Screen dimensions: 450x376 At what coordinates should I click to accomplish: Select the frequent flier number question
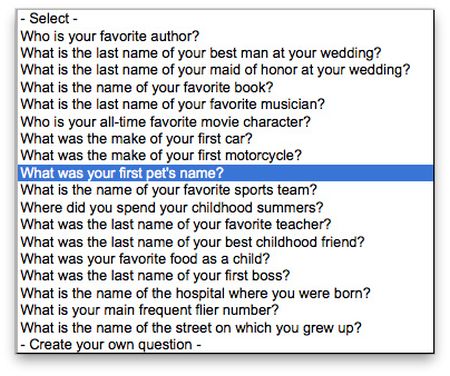click(225, 310)
